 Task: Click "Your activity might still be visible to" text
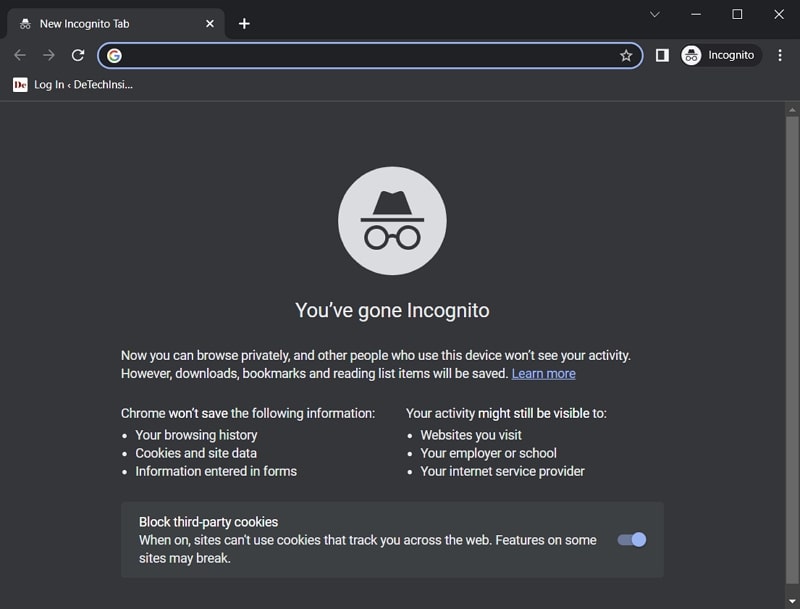[x=506, y=413]
